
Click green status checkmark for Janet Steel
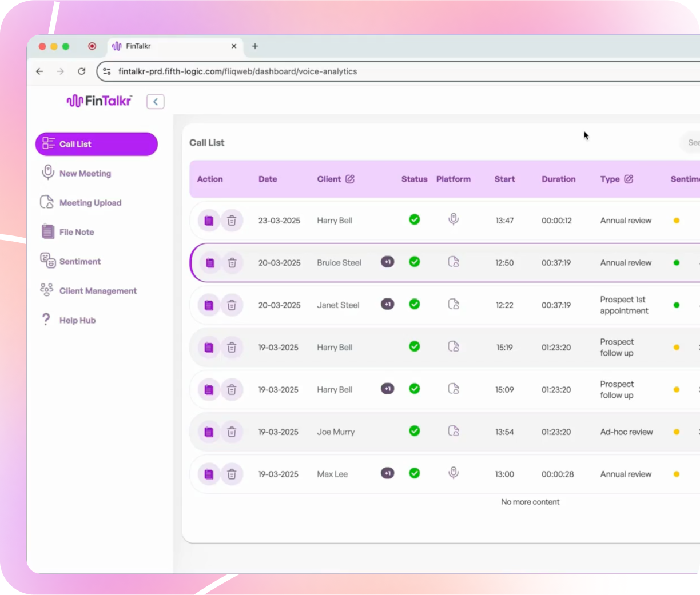click(x=415, y=304)
